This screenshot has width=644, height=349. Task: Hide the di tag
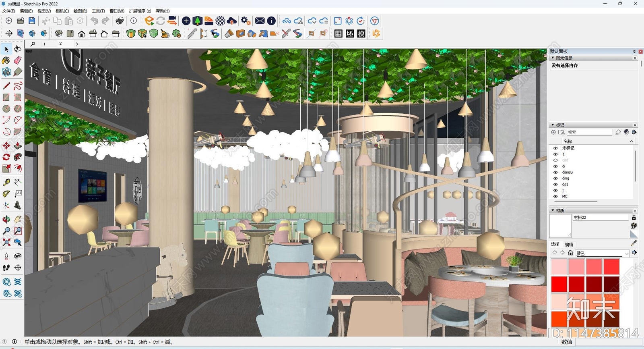pyautogui.click(x=555, y=166)
